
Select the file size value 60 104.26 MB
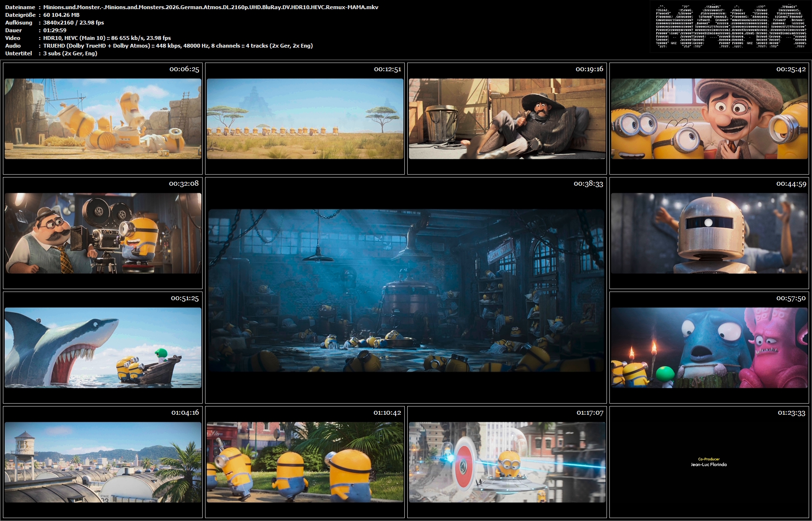click(x=62, y=15)
